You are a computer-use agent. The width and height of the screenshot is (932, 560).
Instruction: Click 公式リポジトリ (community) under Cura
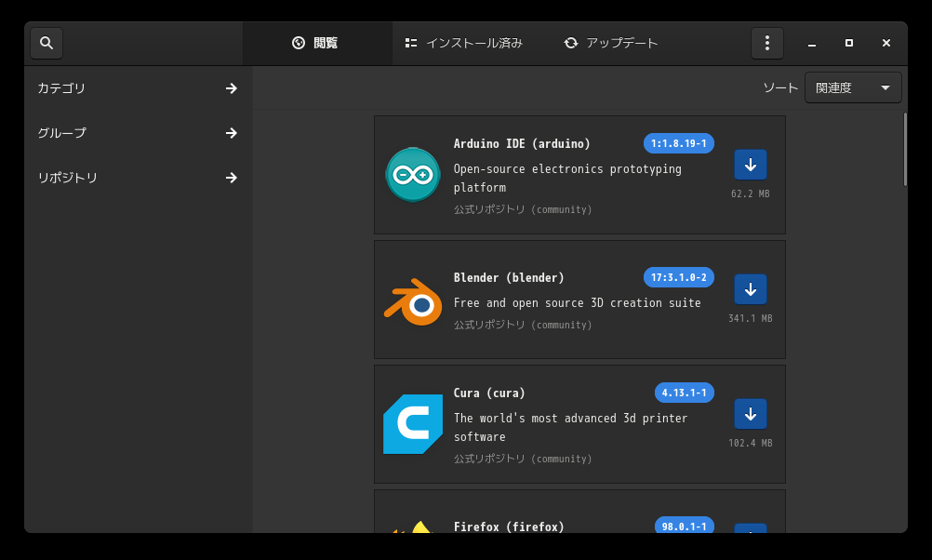coord(523,459)
